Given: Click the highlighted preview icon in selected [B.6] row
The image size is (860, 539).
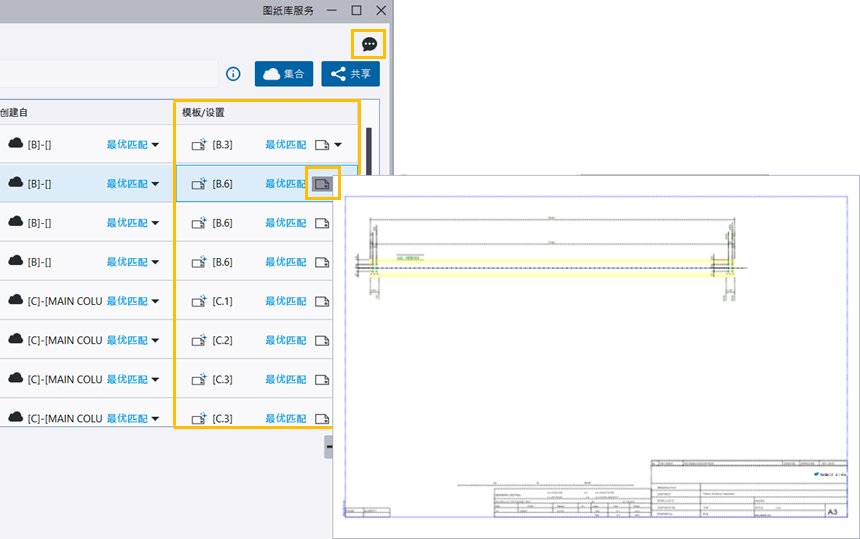Looking at the screenshot, I should 322,184.
